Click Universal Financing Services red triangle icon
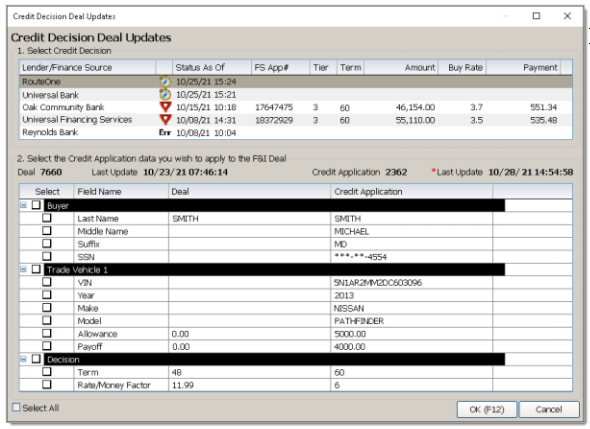The width and height of the screenshot is (590, 429). (165, 120)
